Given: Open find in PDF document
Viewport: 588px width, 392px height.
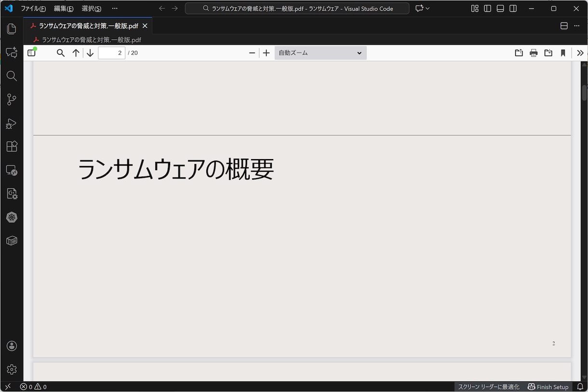Looking at the screenshot, I should click(61, 53).
